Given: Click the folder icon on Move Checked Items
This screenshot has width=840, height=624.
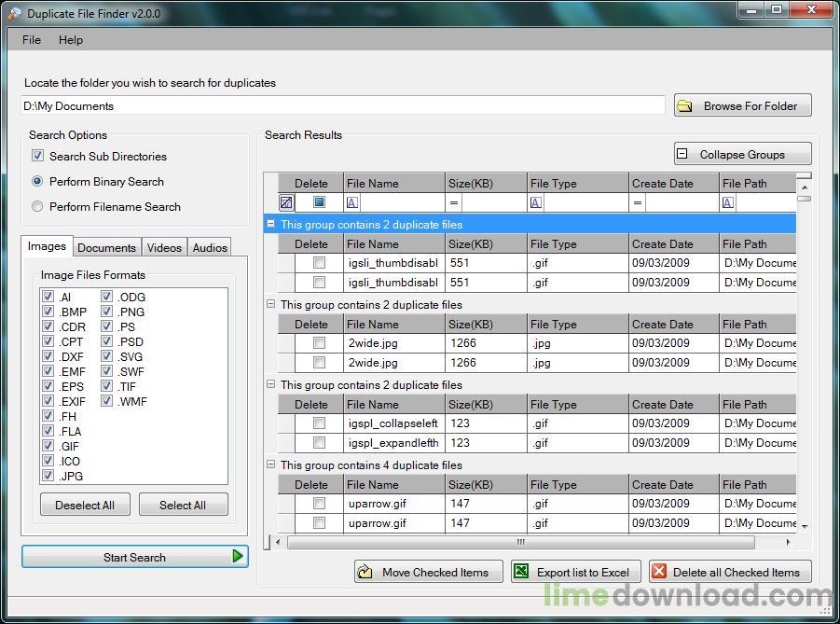Looking at the screenshot, I should click(x=365, y=572).
